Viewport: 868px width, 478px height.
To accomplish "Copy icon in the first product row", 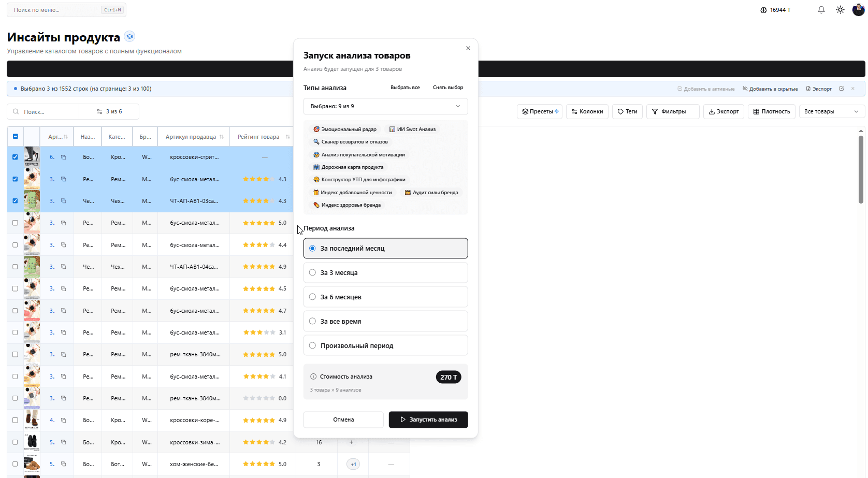I will coord(64,157).
